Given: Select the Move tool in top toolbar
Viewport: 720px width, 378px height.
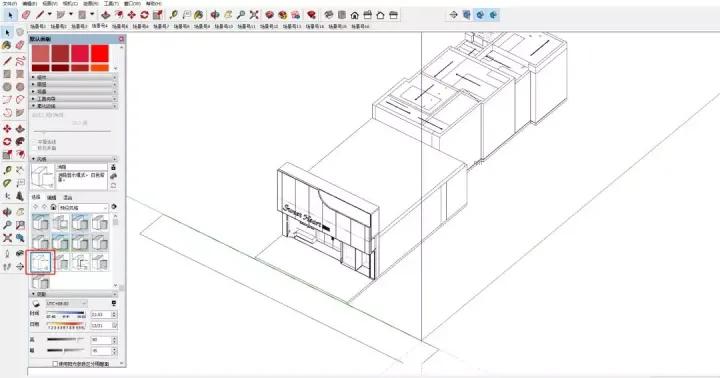Looking at the screenshot, I should coord(131,15).
